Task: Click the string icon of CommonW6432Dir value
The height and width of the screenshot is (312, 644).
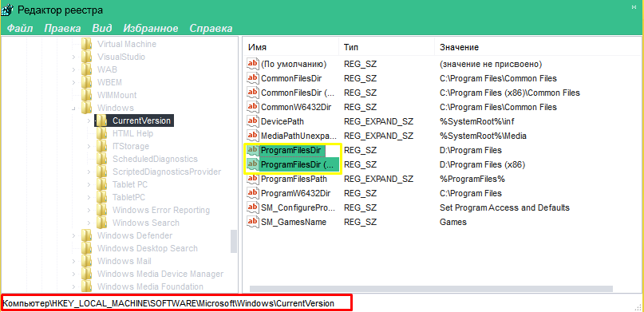Action: tap(252, 107)
